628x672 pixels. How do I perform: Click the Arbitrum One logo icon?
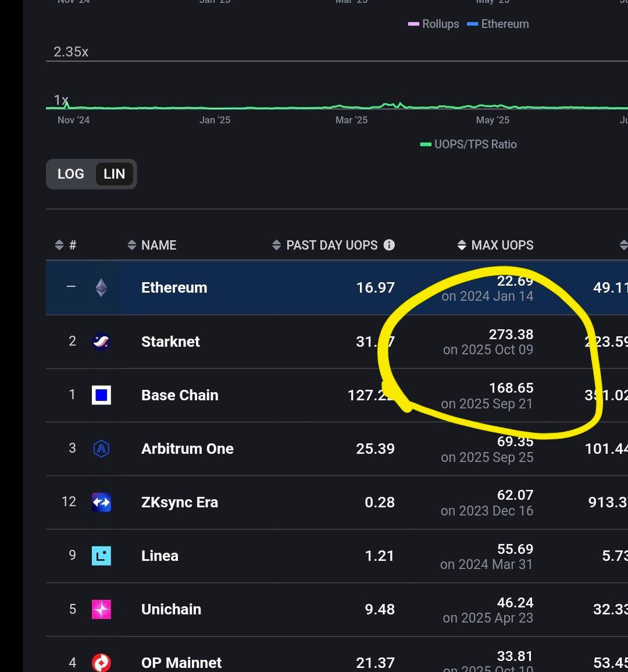[101, 449]
